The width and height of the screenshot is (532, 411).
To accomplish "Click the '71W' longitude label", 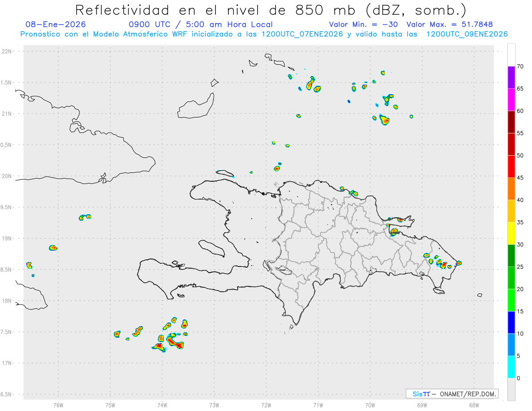I will 318,405.
